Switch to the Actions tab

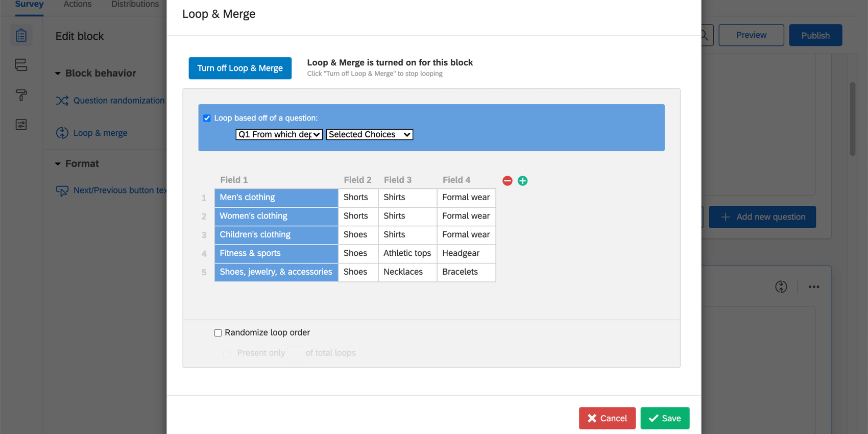[78, 5]
